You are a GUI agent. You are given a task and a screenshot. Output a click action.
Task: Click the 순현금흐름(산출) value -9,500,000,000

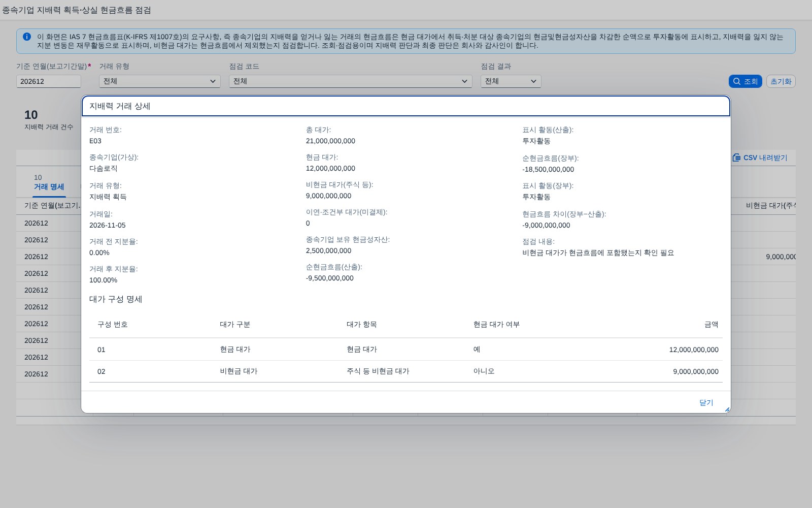click(x=330, y=278)
